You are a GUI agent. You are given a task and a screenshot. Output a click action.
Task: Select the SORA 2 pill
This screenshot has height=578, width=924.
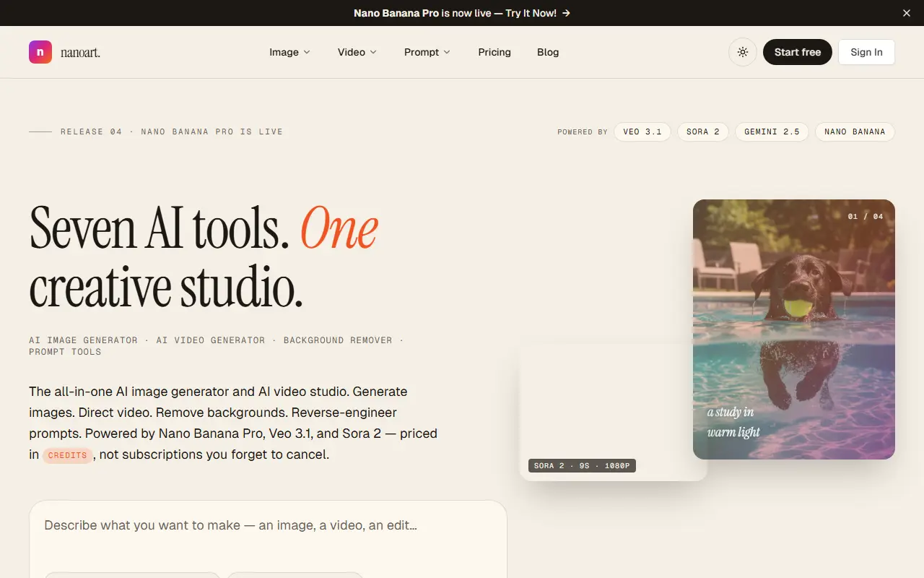coord(702,131)
